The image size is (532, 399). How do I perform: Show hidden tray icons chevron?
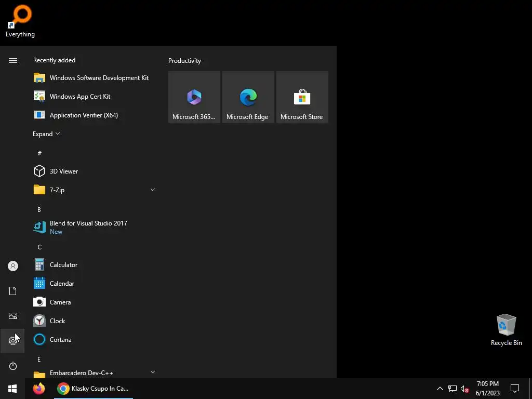[x=440, y=389]
